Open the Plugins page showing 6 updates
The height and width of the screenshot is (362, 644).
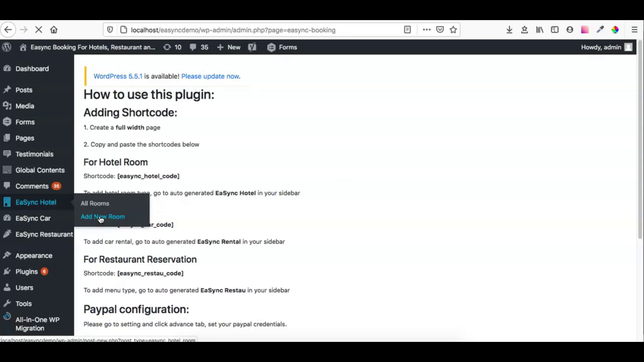[x=26, y=271]
